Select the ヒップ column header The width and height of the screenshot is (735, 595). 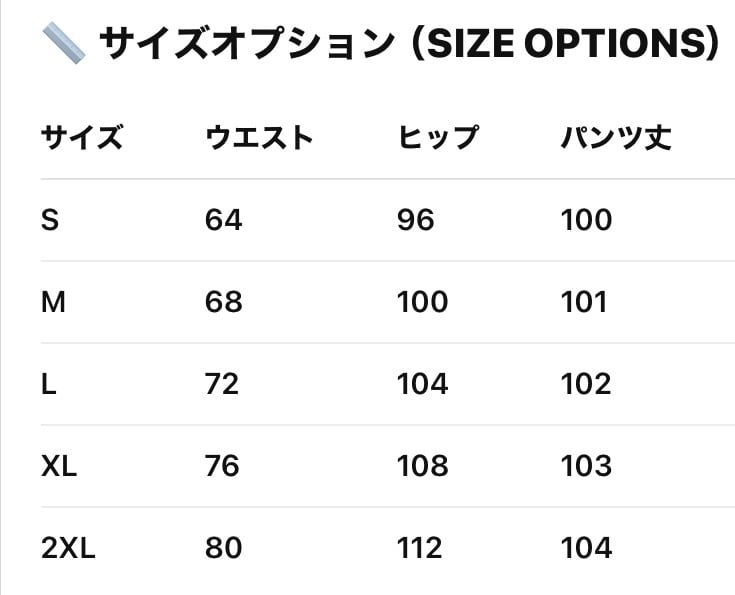(438, 137)
